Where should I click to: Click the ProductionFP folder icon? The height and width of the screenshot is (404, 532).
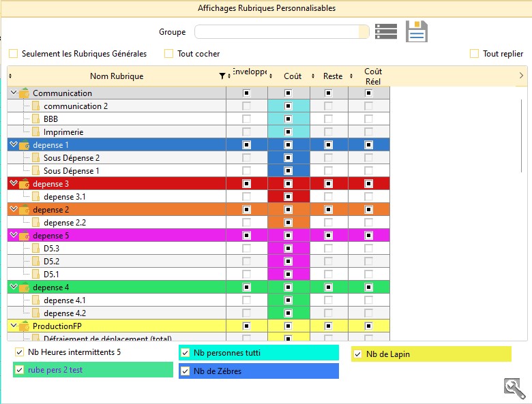pyautogui.click(x=24, y=326)
